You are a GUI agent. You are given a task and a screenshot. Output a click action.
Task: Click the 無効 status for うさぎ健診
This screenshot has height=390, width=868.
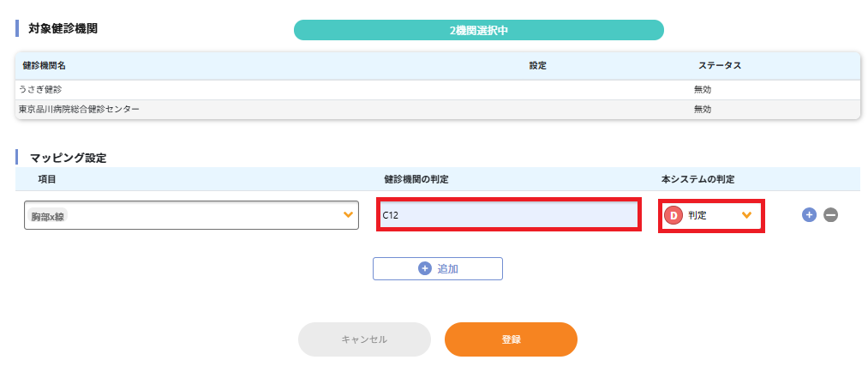click(x=703, y=89)
